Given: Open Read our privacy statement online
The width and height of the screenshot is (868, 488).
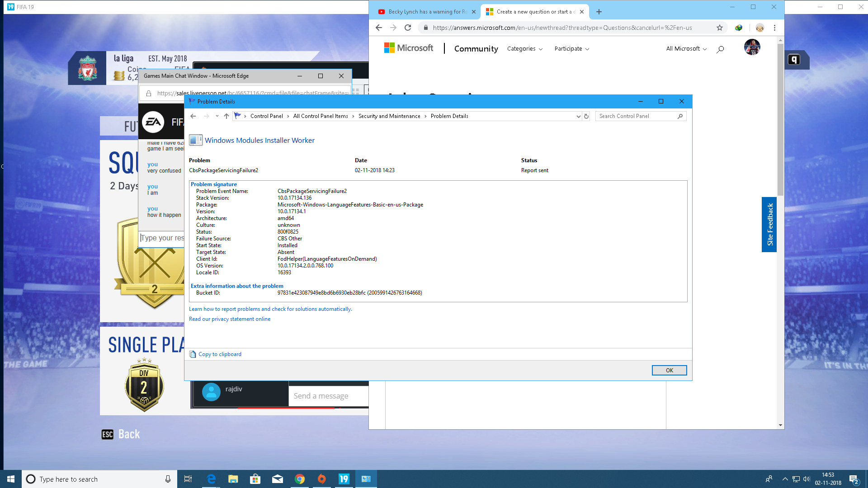Looking at the screenshot, I should pyautogui.click(x=230, y=319).
